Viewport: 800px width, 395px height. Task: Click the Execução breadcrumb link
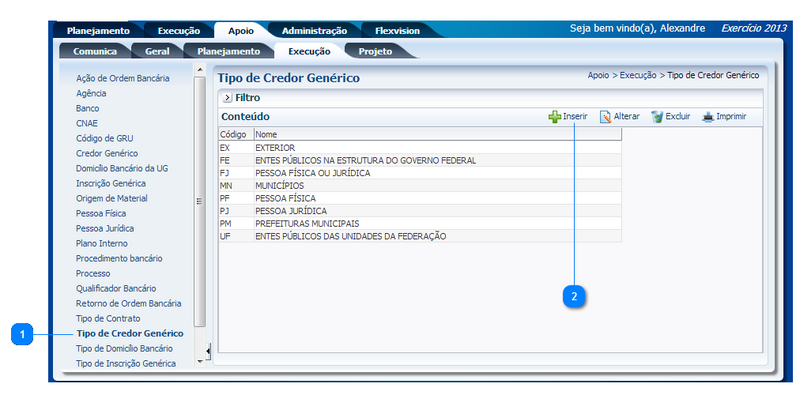pyautogui.click(x=638, y=76)
